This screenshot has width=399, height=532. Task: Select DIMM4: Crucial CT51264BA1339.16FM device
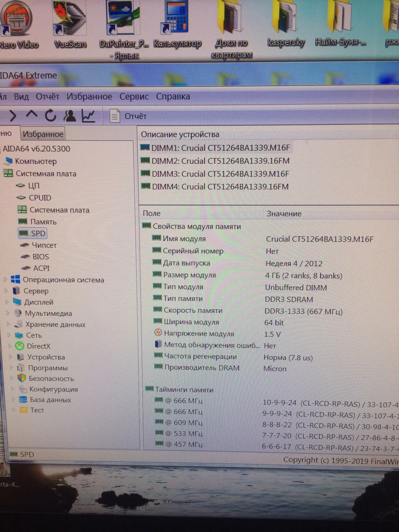click(x=215, y=186)
